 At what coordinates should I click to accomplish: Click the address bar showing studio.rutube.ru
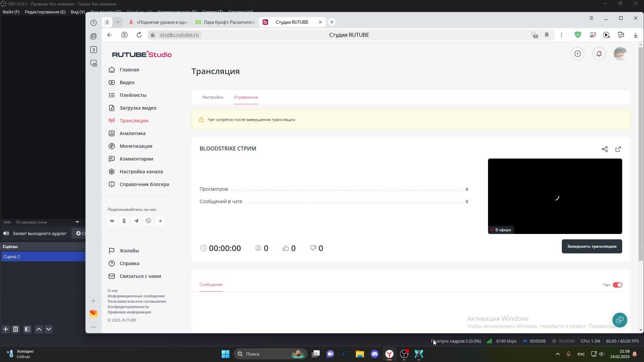point(179,35)
